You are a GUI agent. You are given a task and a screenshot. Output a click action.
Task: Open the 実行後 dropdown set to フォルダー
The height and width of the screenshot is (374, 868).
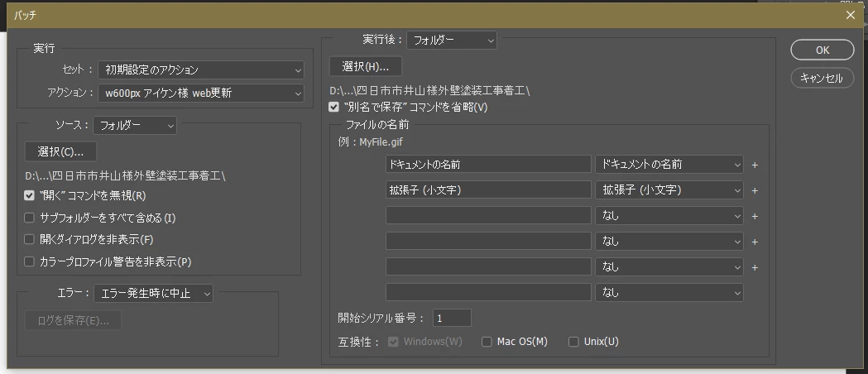pos(452,40)
